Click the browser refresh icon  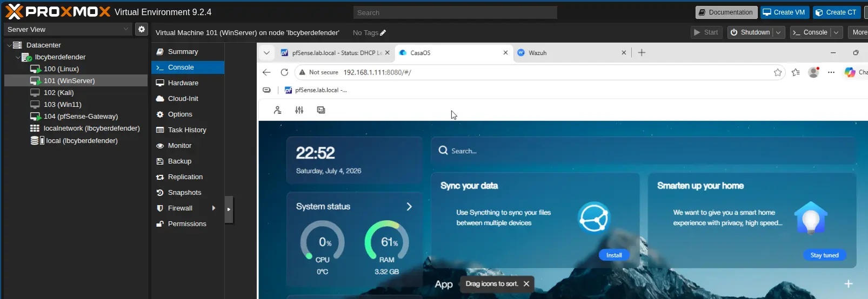click(x=284, y=72)
